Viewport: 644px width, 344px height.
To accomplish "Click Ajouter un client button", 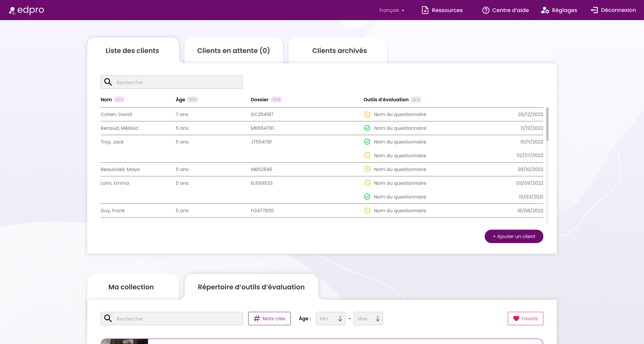I will (x=514, y=236).
